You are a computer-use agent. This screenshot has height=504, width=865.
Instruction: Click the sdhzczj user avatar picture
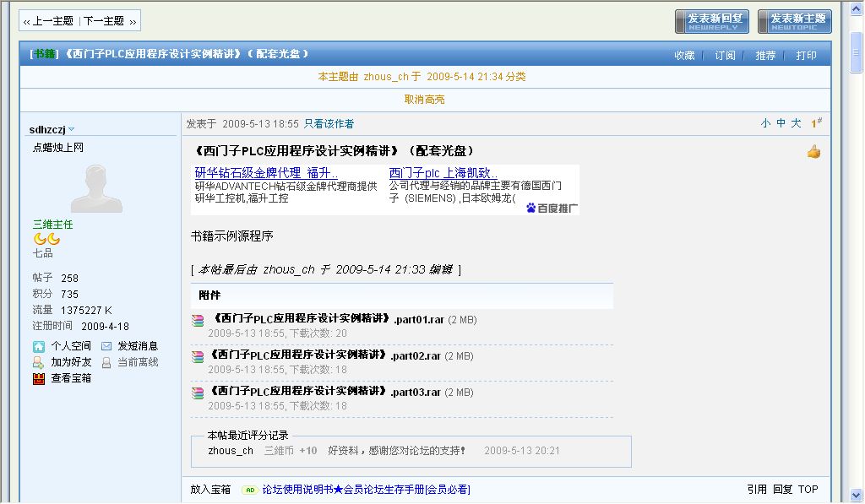point(96,188)
